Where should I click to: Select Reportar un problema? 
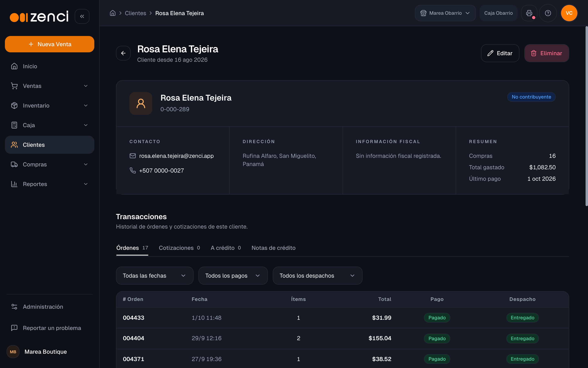click(50, 328)
